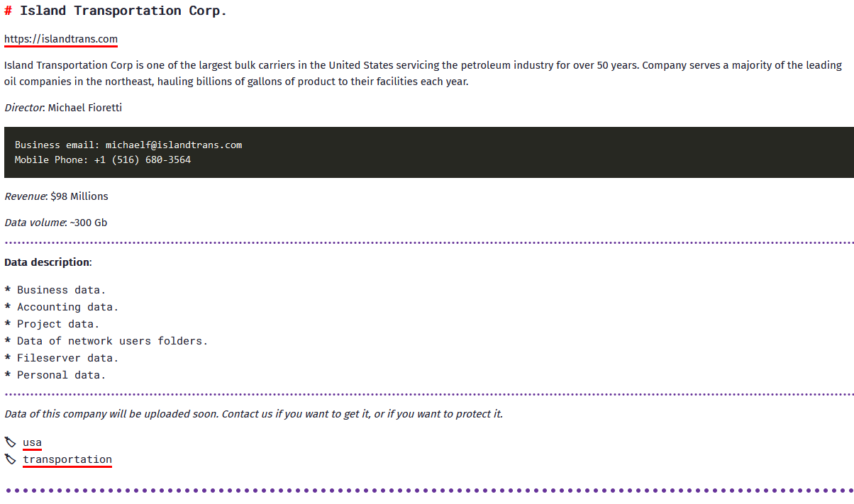
Task: Click the italic data upload notice text
Action: click(253, 414)
